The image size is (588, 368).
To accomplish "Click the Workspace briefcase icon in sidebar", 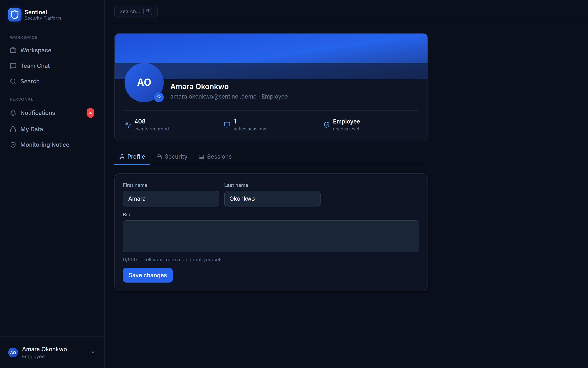I will pyautogui.click(x=13, y=50).
